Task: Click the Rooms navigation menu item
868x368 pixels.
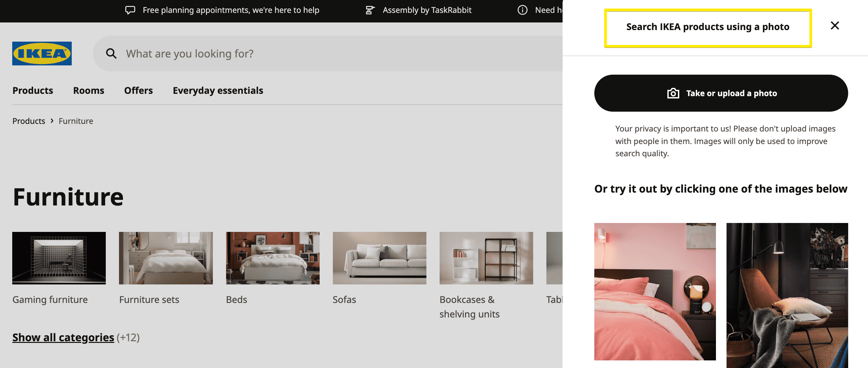Action: (88, 90)
